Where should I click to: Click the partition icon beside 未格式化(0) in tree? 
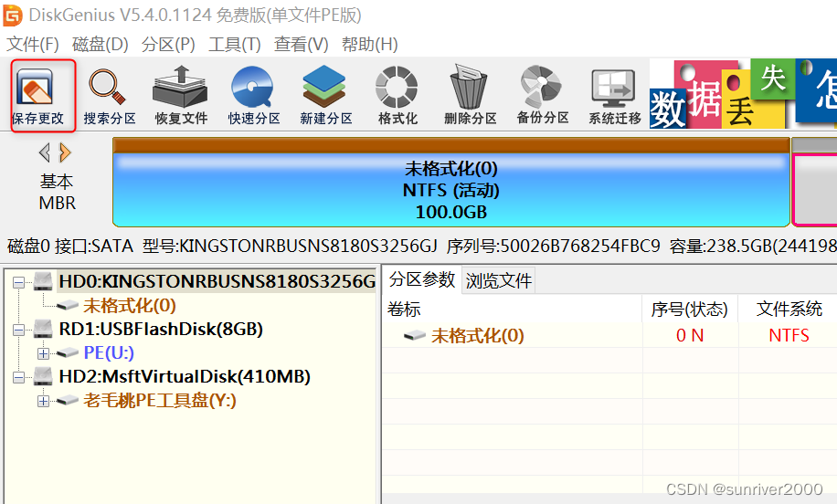point(68,305)
